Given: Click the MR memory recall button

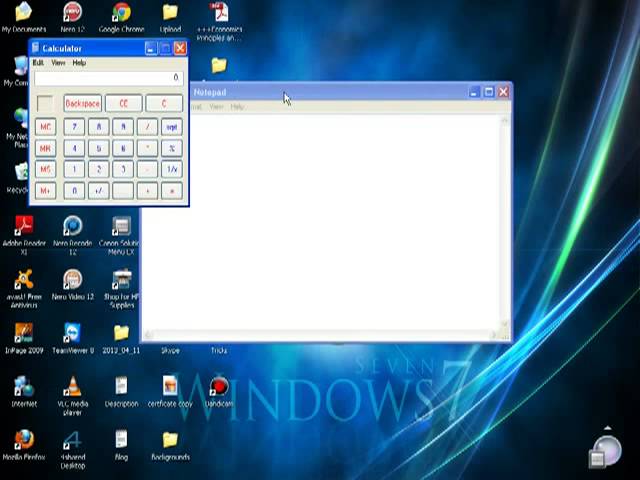Looking at the screenshot, I should (x=45, y=149).
